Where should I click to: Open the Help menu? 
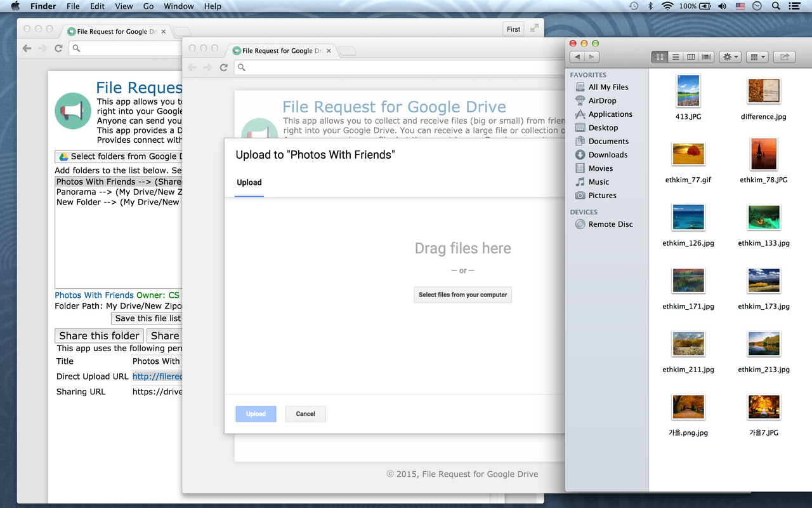[213, 6]
